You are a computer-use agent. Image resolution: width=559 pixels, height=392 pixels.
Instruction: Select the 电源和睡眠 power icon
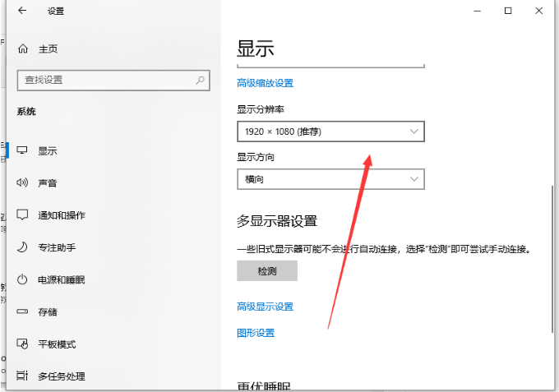[22, 279]
